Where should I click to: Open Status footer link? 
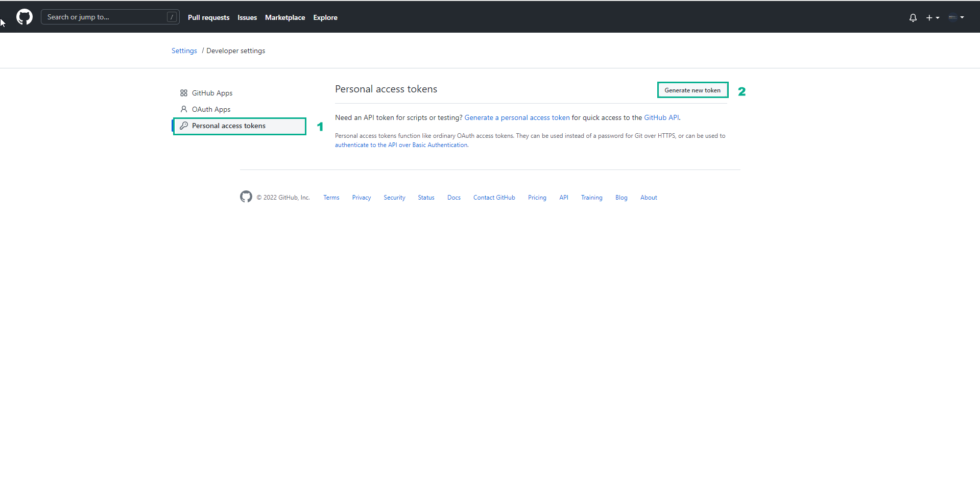pos(426,198)
